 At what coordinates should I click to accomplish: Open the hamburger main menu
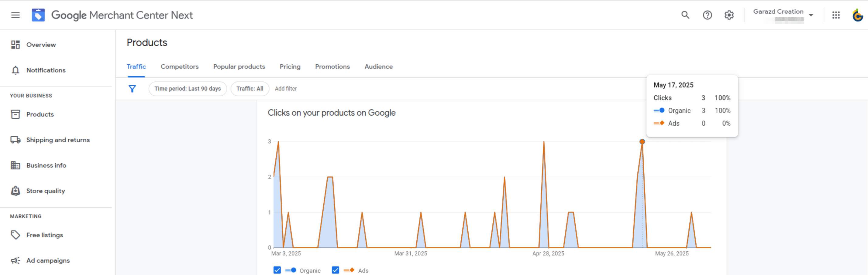15,15
